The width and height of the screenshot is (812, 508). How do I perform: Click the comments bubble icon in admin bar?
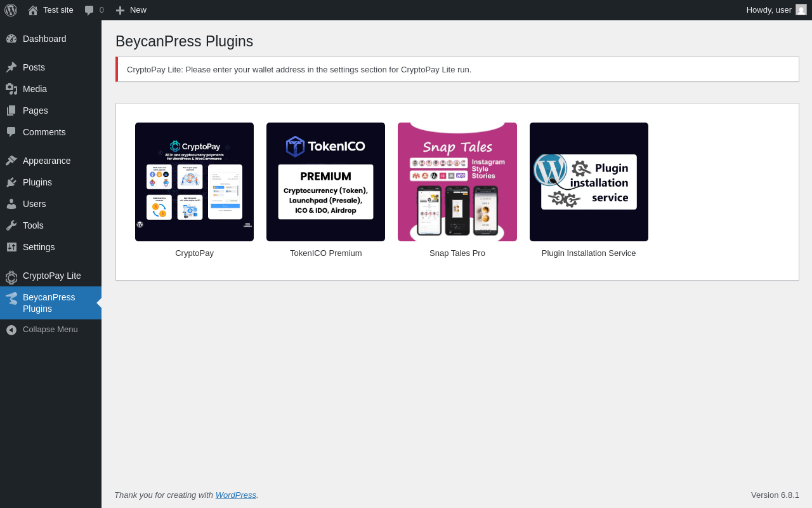point(89,10)
